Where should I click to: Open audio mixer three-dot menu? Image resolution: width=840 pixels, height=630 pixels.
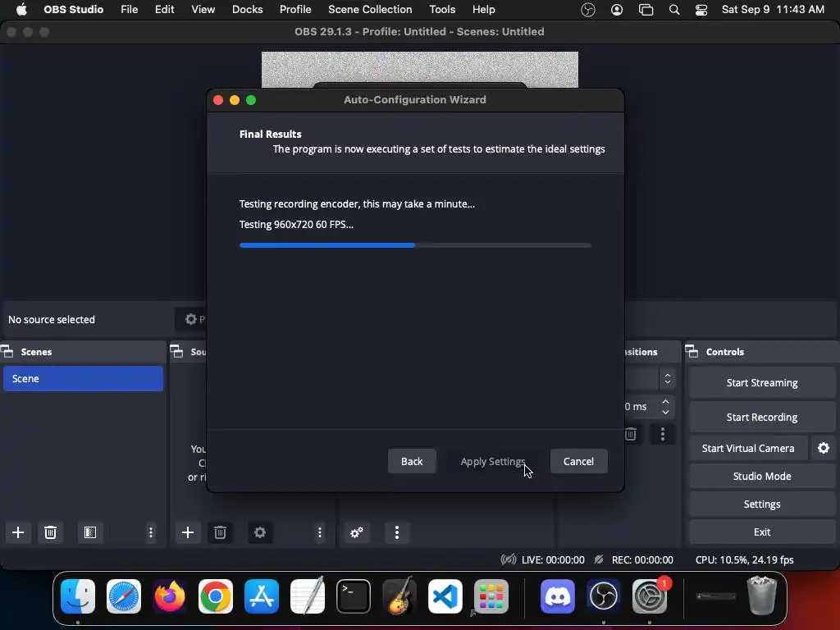coord(397,532)
